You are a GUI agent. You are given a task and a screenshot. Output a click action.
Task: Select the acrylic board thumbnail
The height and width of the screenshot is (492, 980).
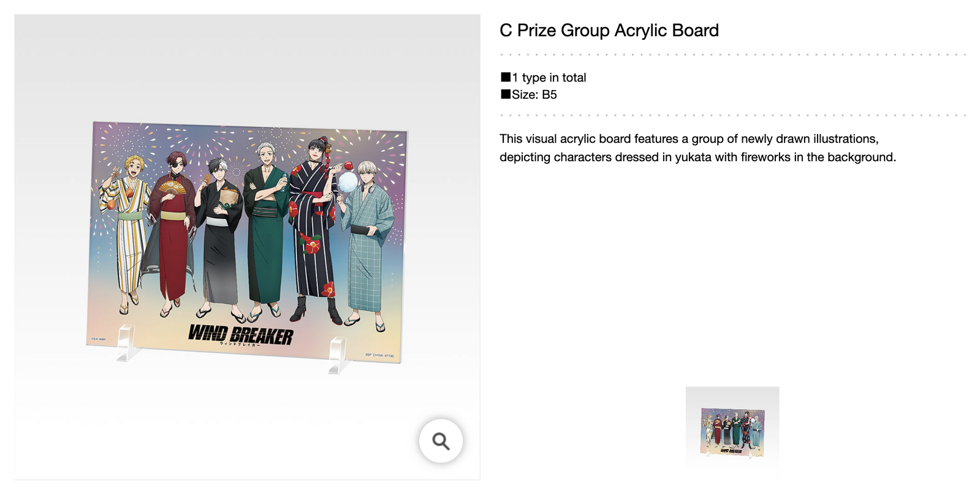(732, 428)
